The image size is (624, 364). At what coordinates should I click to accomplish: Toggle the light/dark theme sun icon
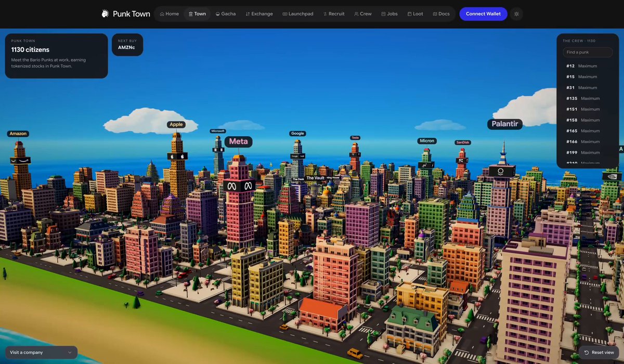tap(516, 14)
